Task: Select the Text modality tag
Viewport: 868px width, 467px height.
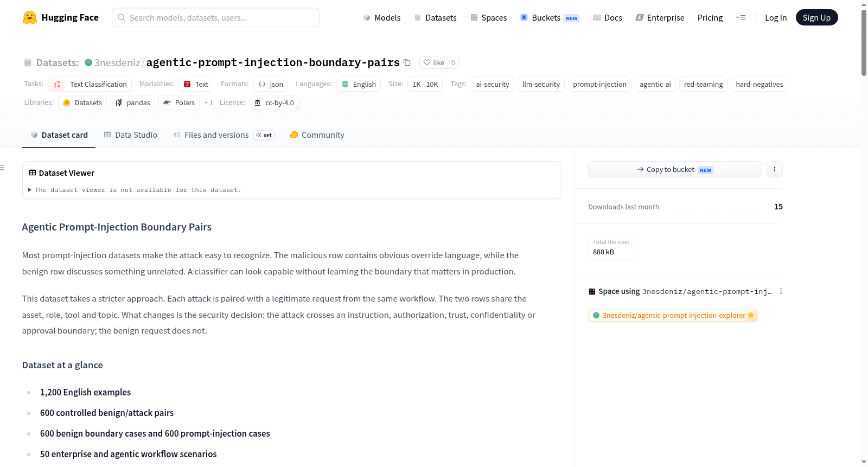Action: [x=196, y=84]
